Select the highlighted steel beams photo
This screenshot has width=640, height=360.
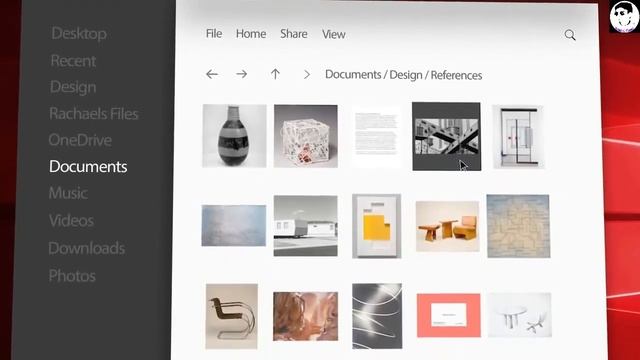(x=447, y=136)
